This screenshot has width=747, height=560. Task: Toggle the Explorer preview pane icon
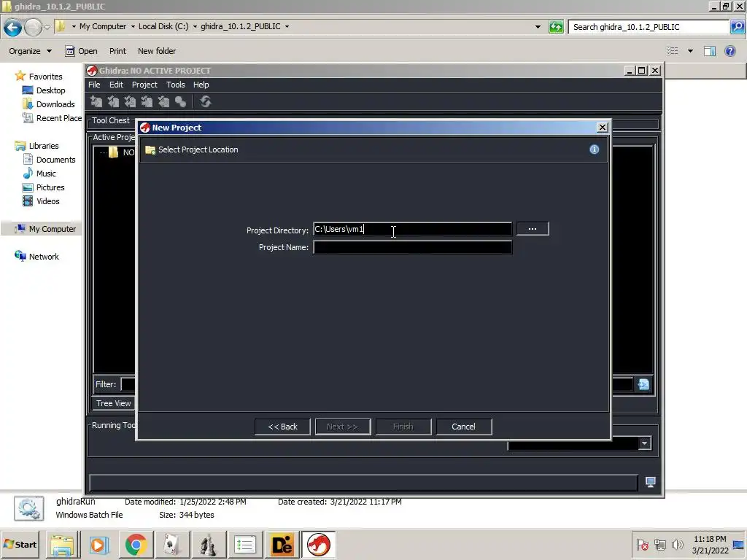pyautogui.click(x=710, y=51)
